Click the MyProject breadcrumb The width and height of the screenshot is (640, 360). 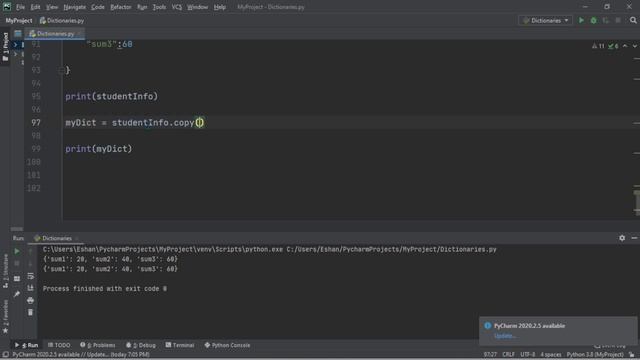pos(19,20)
